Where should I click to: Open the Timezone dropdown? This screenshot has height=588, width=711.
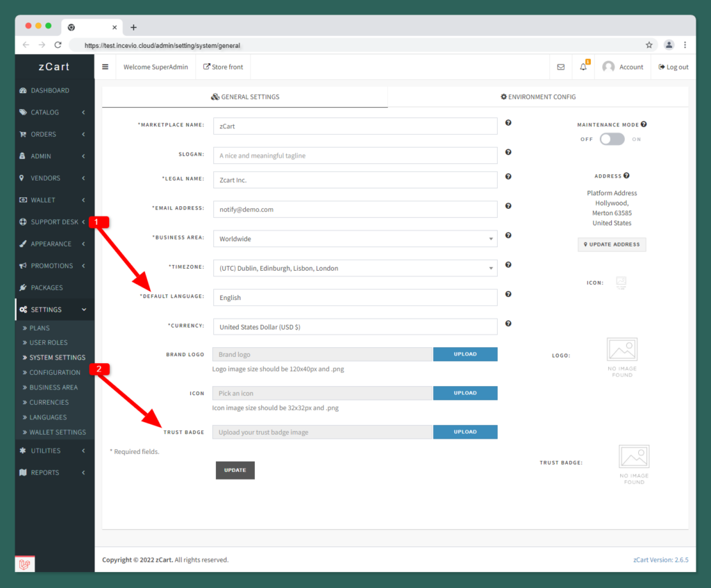click(x=355, y=268)
